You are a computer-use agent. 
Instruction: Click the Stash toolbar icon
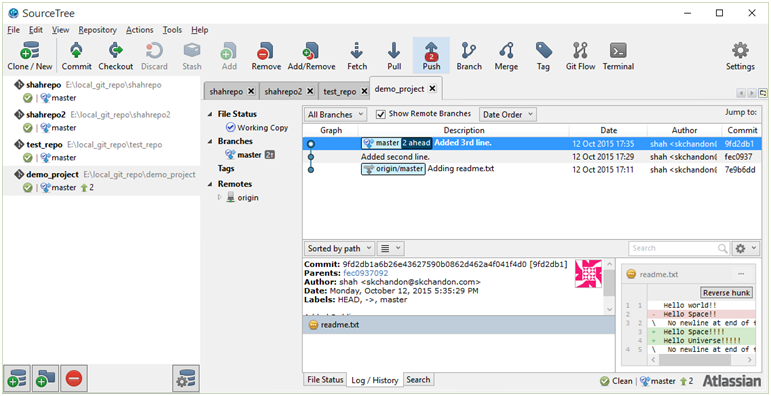tap(192, 55)
